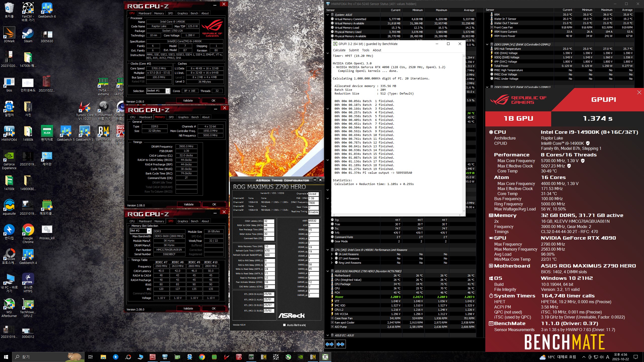This screenshot has width=644, height=362.
Task: Open the Windows Start menu
Action: pyautogui.click(x=6, y=357)
